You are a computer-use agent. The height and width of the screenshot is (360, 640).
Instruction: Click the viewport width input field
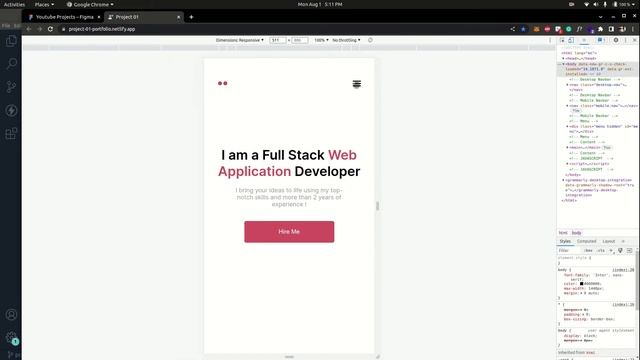pyautogui.click(x=278, y=40)
